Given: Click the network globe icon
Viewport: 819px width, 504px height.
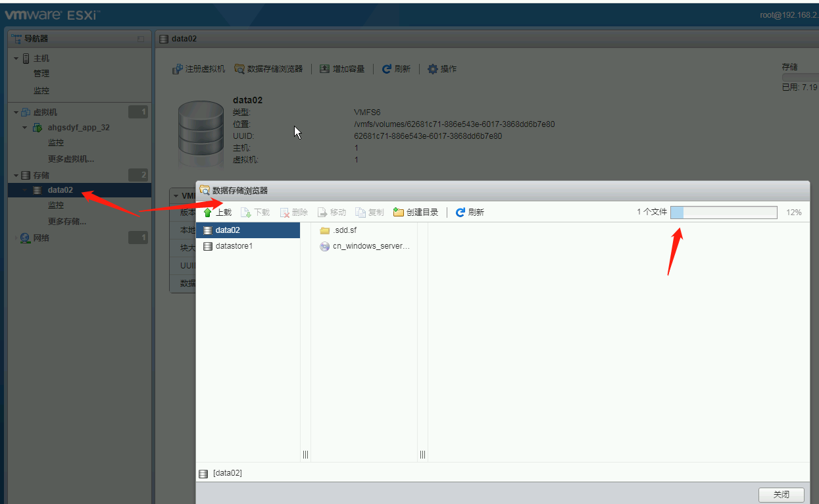Looking at the screenshot, I should [26, 238].
